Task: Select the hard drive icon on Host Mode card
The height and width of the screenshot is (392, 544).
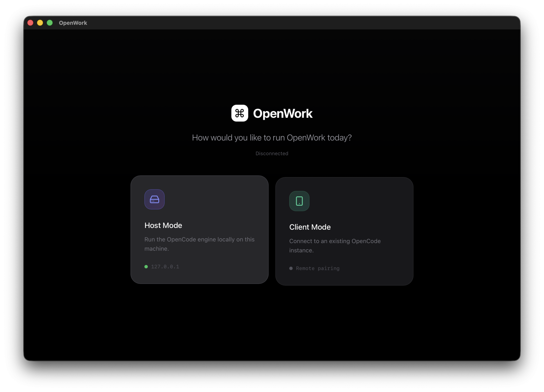Action: coord(154,199)
